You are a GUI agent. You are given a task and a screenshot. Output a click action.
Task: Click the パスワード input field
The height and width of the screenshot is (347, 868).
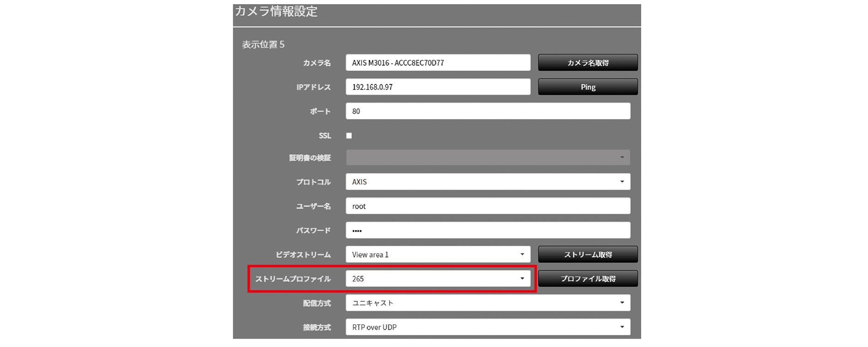tap(488, 230)
